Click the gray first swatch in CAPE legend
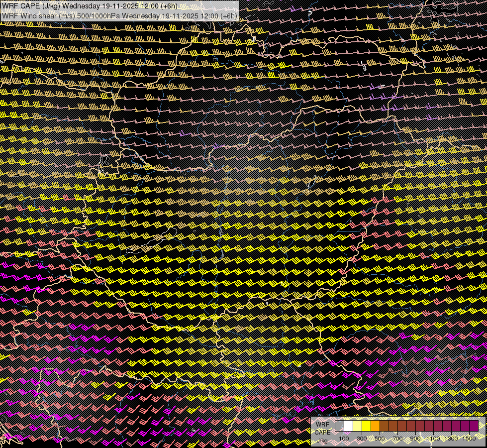This screenshot has height=448, width=487. pyautogui.click(x=339, y=426)
